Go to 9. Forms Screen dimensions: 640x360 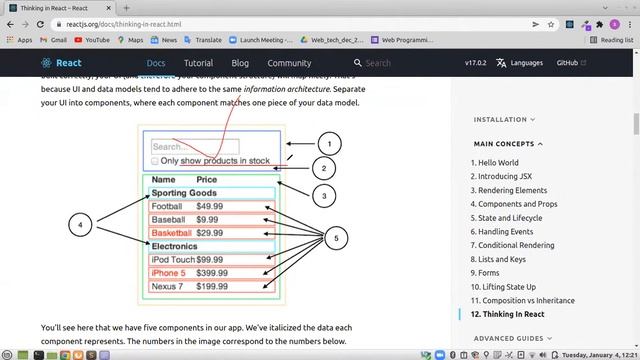click(x=484, y=273)
